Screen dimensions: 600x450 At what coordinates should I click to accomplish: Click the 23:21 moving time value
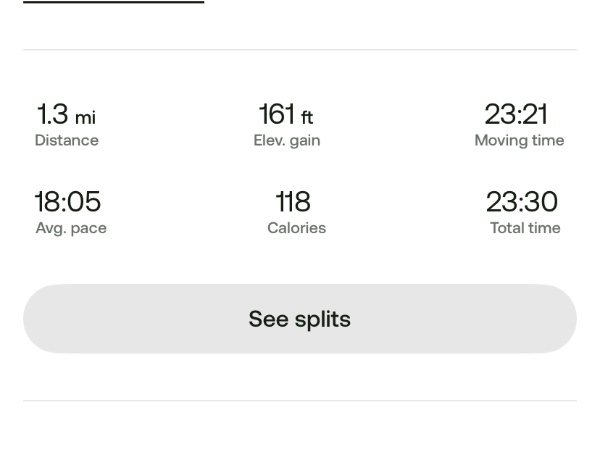pos(517,115)
